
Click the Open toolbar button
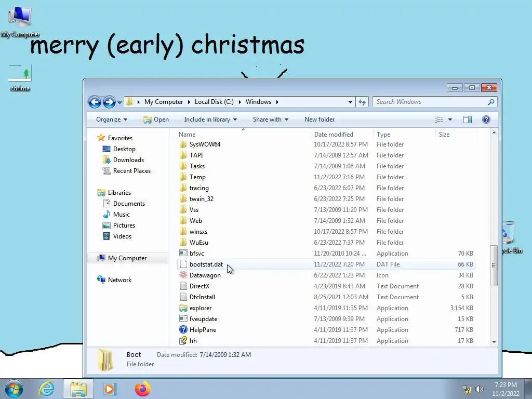(156, 119)
